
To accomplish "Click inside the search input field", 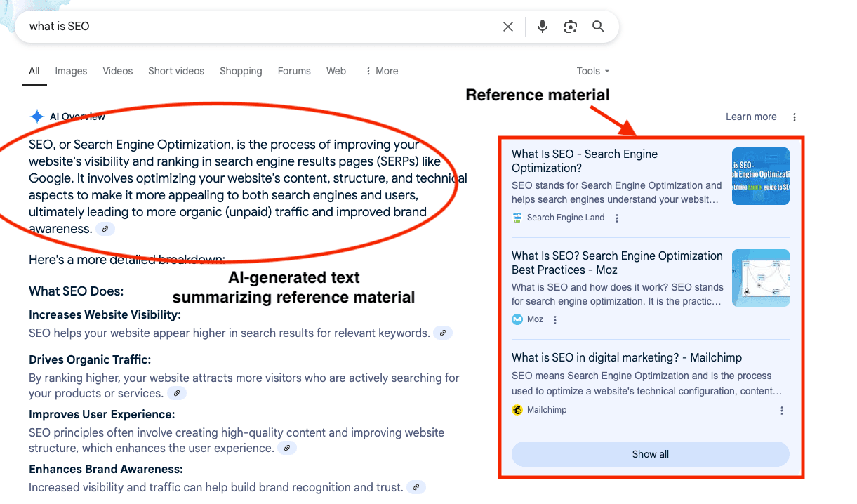I will 260,27.
